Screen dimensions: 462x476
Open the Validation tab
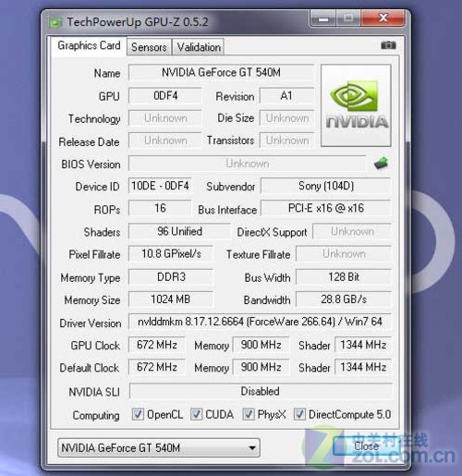point(199,47)
